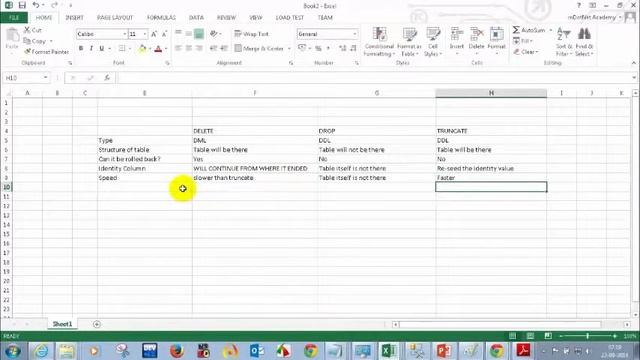Open Alignment settings dialog launcher

coord(291,63)
